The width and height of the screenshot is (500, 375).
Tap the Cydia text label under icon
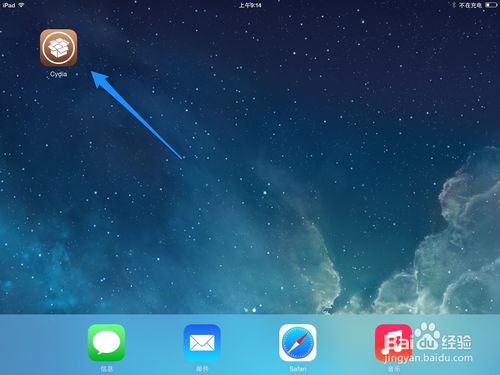59,74
